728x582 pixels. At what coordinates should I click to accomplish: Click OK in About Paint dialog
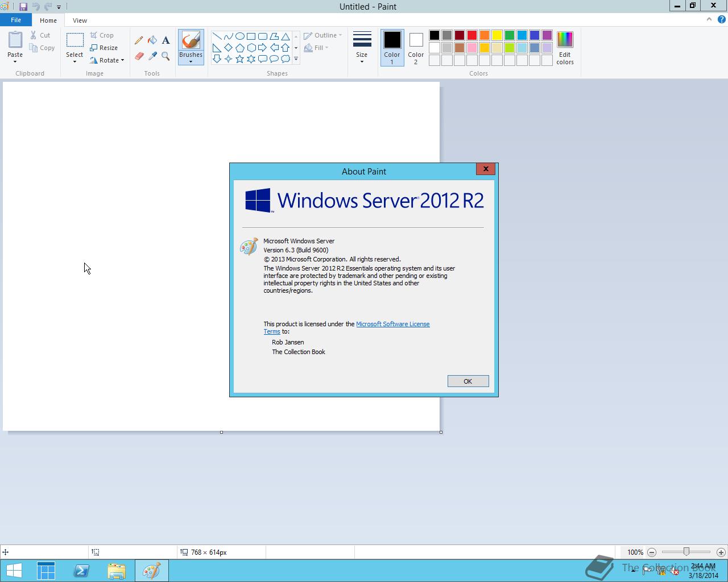click(x=468, y=381)
